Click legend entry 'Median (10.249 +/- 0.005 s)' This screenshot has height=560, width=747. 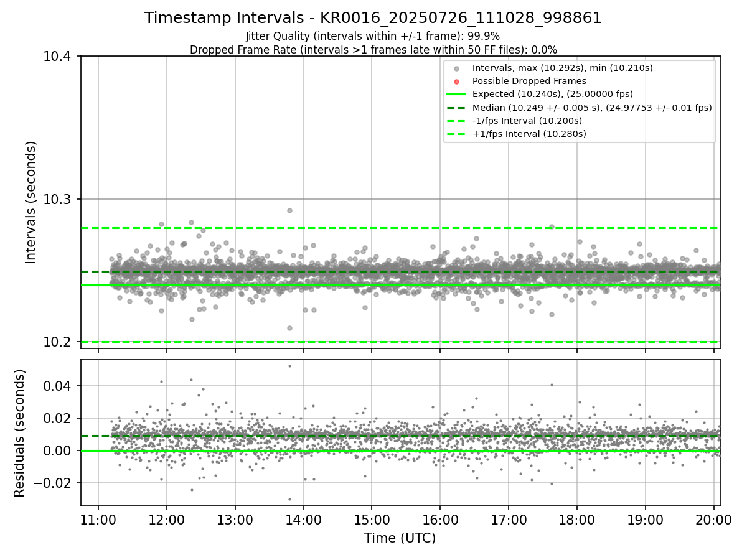click(x=592, y=107)
